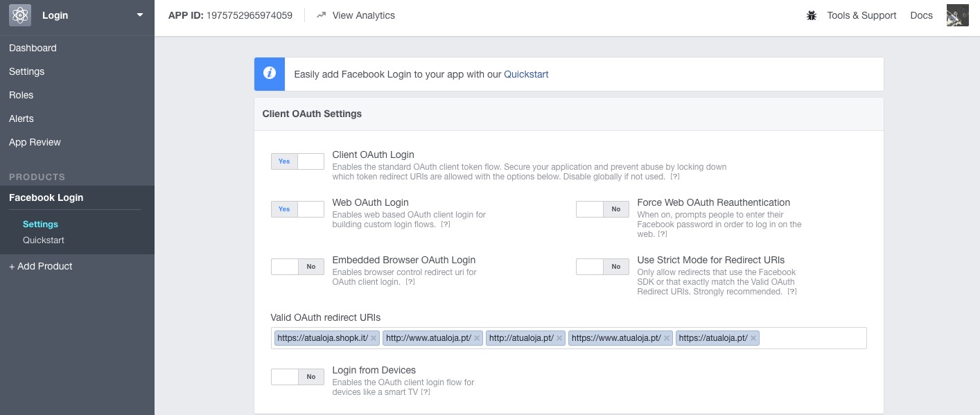Click help [?] for Strict Mode Redirect URIs
Image resolution: width=980 pixels, height=415 pixels.
[x=791, y=292]
